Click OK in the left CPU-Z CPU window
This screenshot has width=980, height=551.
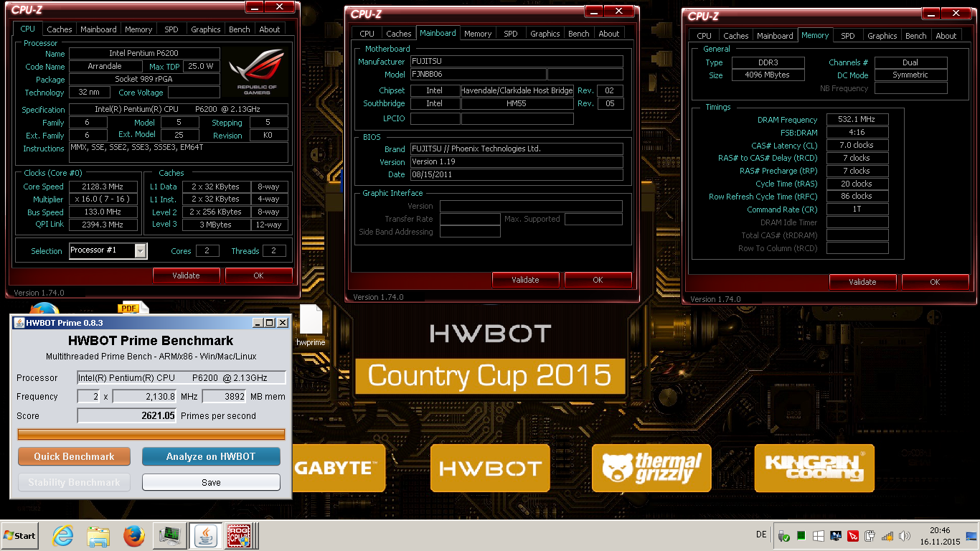[x=258, y=275]
